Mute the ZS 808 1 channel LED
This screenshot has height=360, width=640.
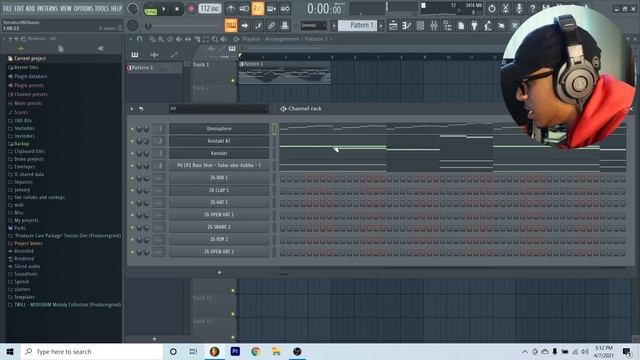pyautogui.click(x=132, y=178)
